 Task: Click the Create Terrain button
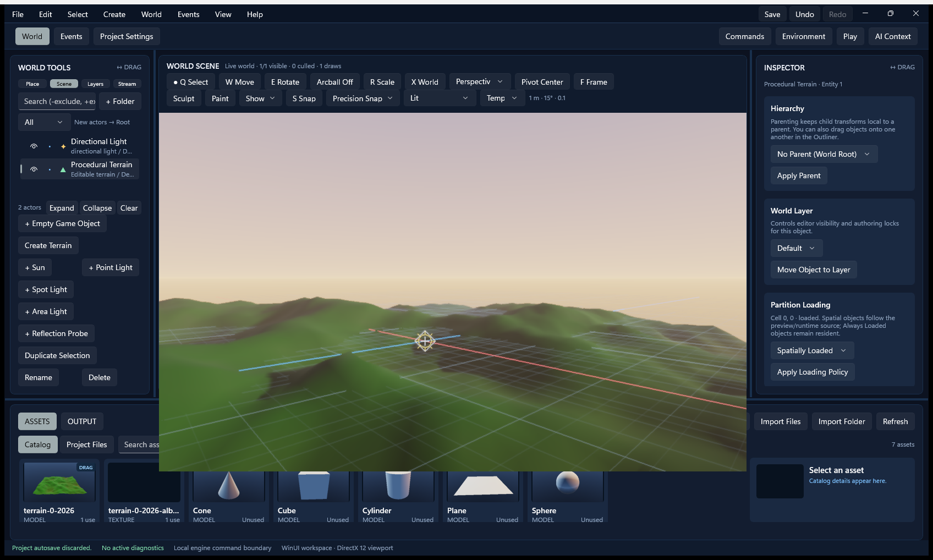point(48,245)
